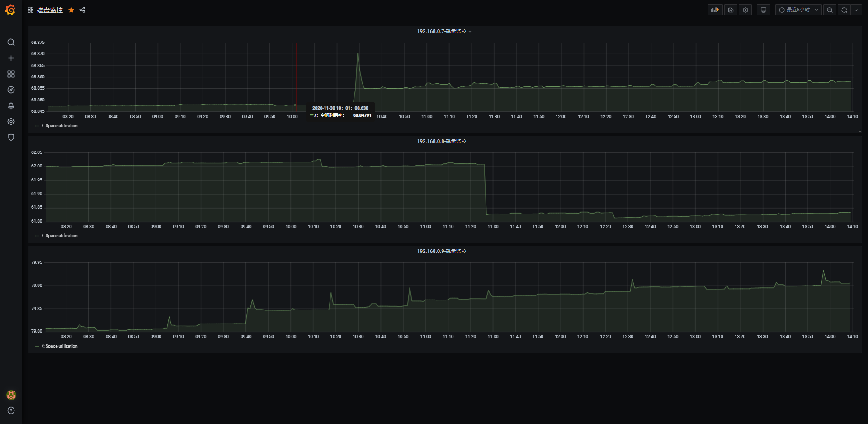Click the zoom out time range icon
The height and width of the screenshot is (424, 868).
pyautogui.click(x=830, y=10)
